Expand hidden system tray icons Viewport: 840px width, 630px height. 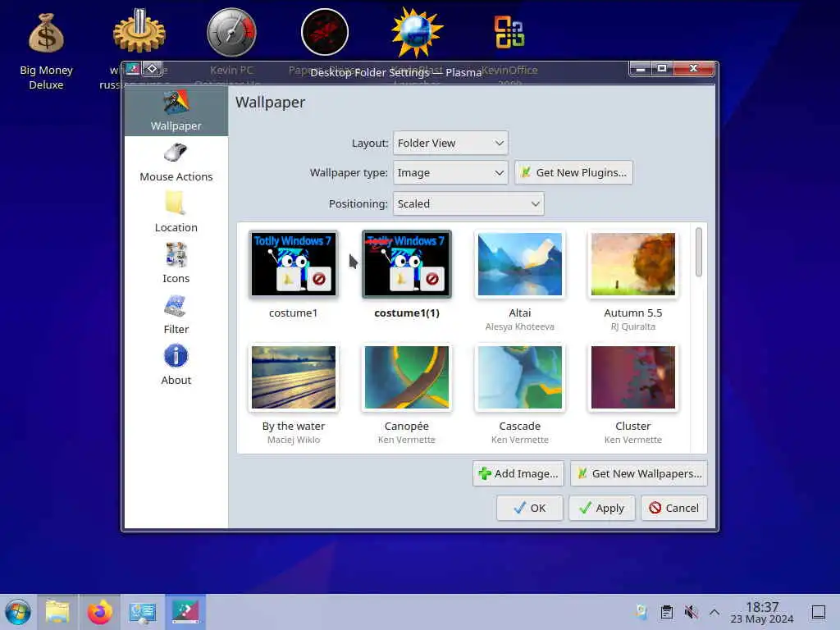click(714, 612)
